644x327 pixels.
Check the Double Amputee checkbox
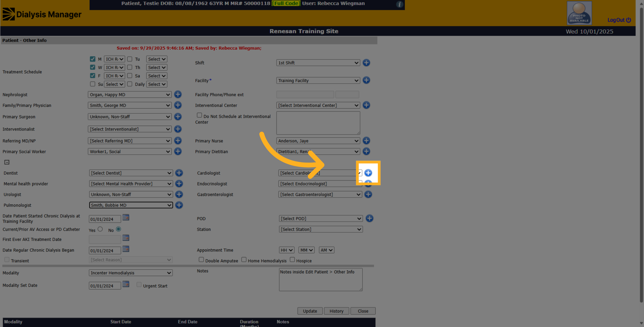201,259
